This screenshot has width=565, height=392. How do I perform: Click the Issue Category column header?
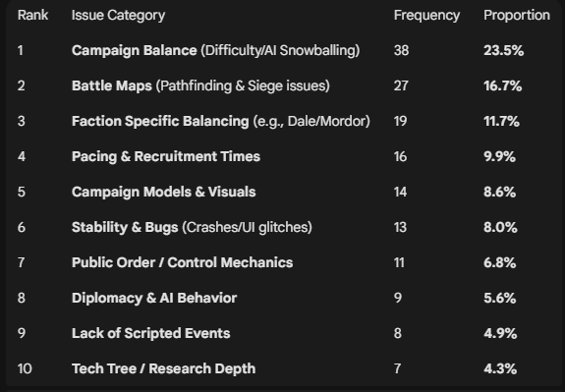[x=118, y=16]
